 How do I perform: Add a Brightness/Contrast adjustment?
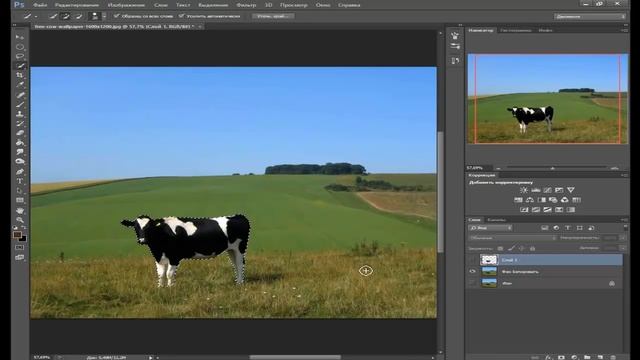524,190
